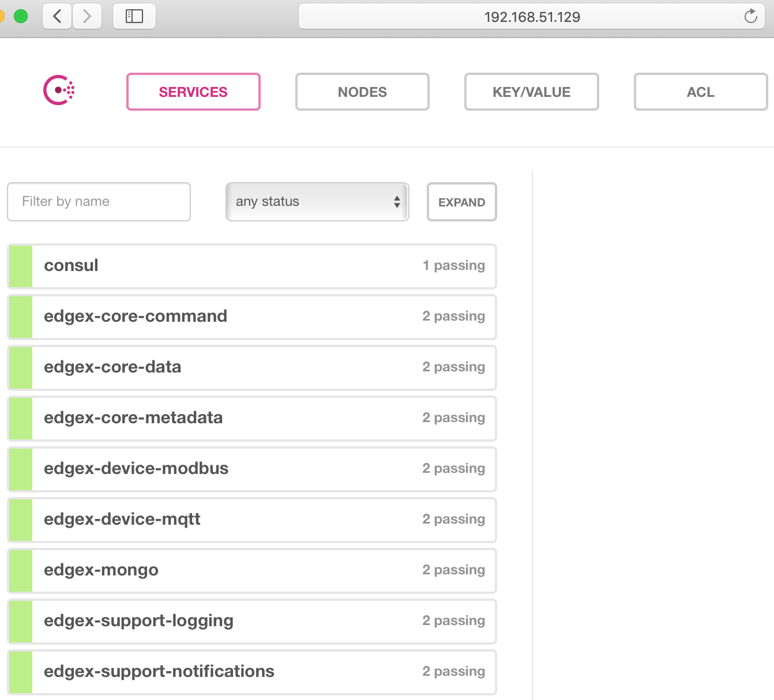Click the address bar showing 192.168.51.129
Screen dimensions: 774x700
point(531,17)
